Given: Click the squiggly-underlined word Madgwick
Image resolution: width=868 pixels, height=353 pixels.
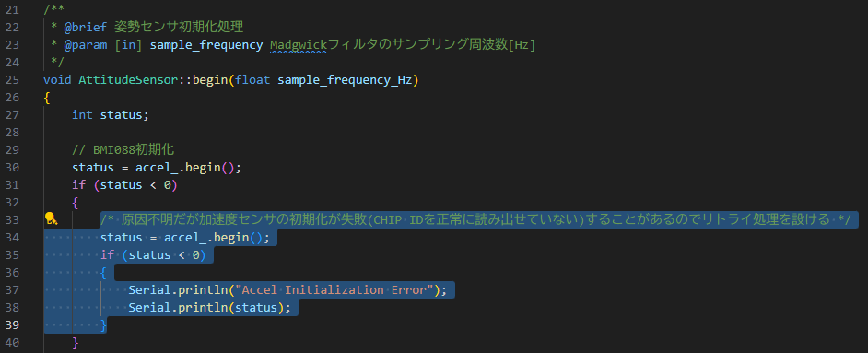Looking at the screenshot, I should tap(299, 45).
